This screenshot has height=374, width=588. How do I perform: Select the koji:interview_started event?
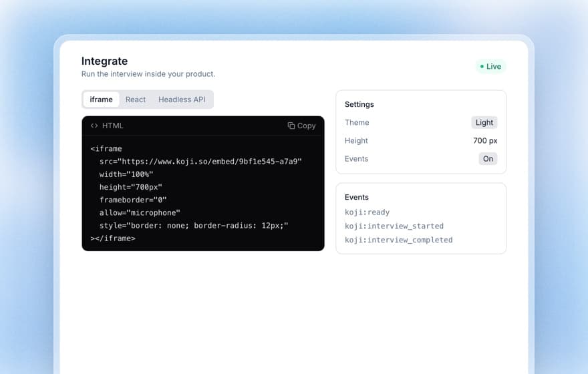[x=394, y=226]
